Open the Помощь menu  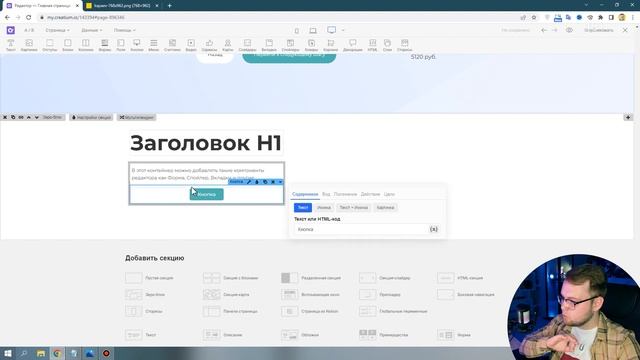[x=124, y=30]
